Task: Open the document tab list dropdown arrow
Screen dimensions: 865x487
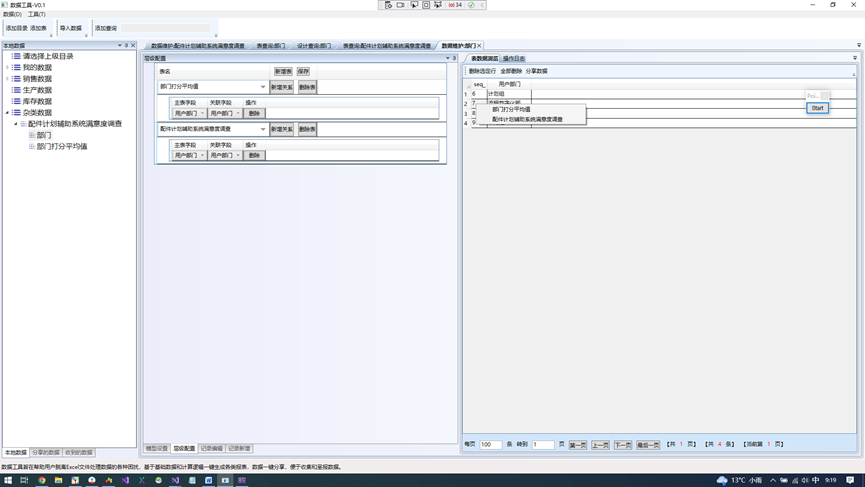Action: coord(859,45)
